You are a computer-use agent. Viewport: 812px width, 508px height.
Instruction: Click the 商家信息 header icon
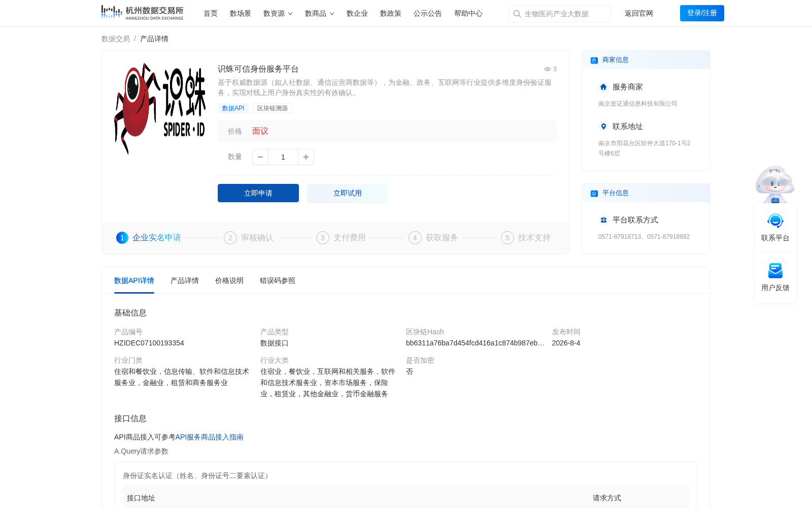point(594,60)
